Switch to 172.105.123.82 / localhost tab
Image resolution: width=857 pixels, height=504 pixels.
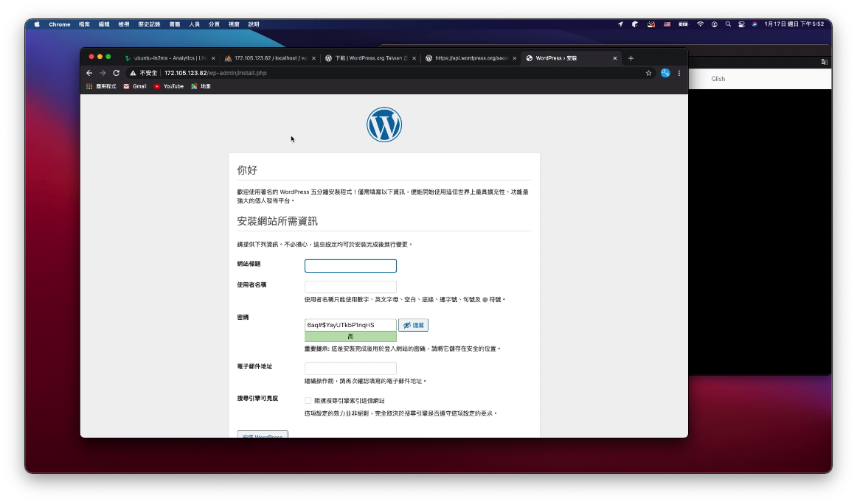pyautogui.click(x=270, y=58)
